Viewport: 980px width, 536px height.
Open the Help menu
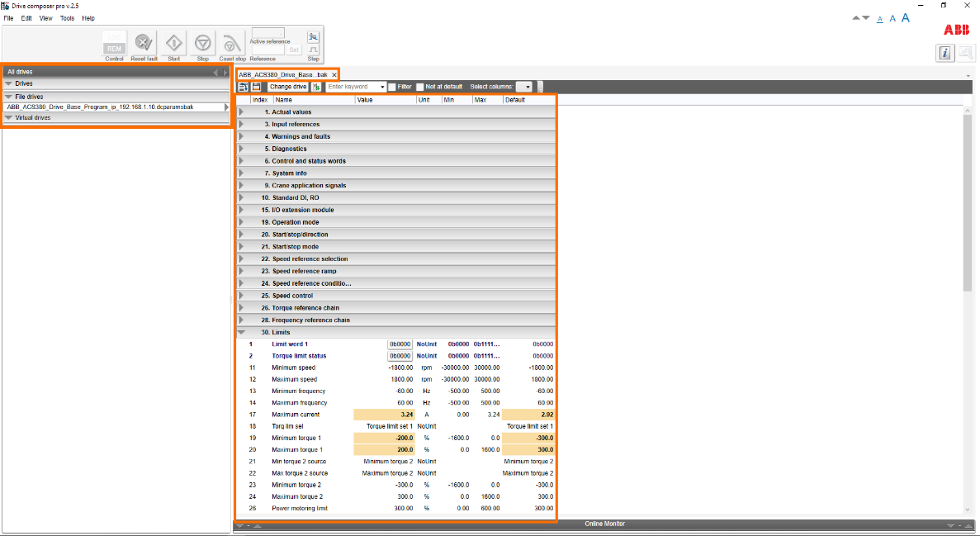[88, 18]
